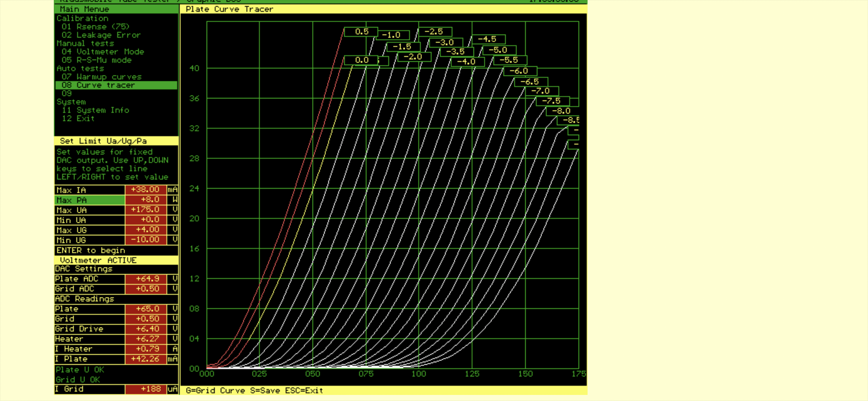The width and height of the screenshot is (868, 401).
Task: Click the Max IA value field
Action: (145, 190)
